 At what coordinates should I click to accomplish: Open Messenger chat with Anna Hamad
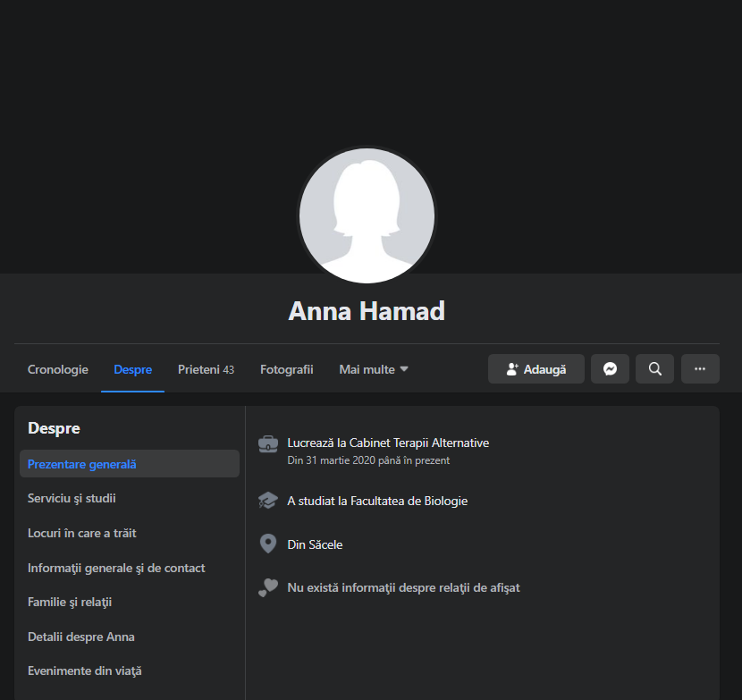(x=610, y=368)
